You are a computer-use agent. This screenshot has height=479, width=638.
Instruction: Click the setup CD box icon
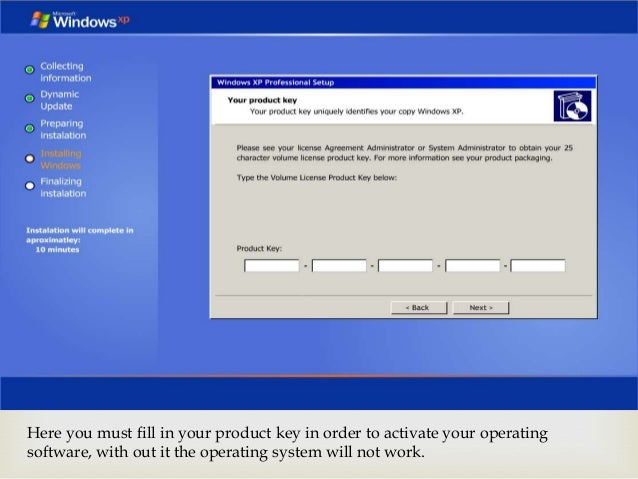point(572,106)
